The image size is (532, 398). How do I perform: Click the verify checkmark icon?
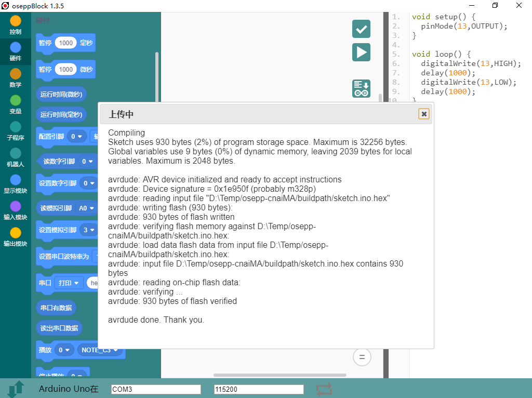coord(361,29)
